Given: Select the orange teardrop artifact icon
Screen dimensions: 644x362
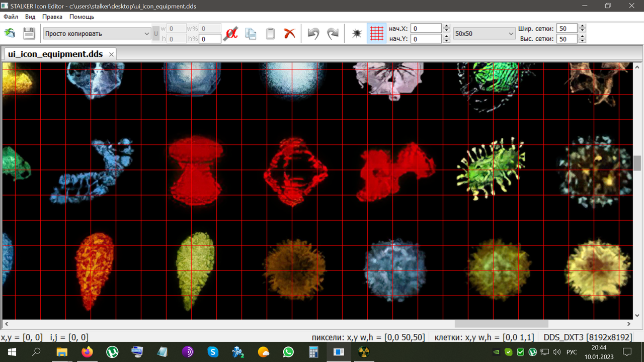Looking at the screenshot, I should pyautogui.click(x=94, y=271).
